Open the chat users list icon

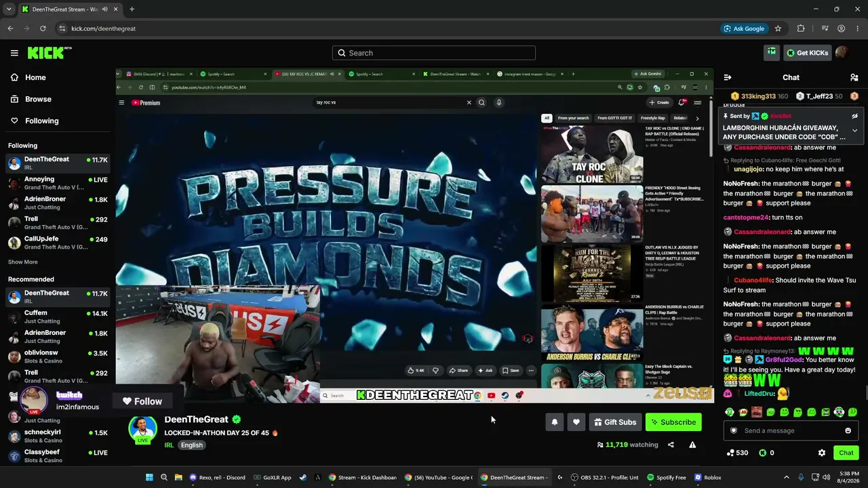[x=854, y=77]
